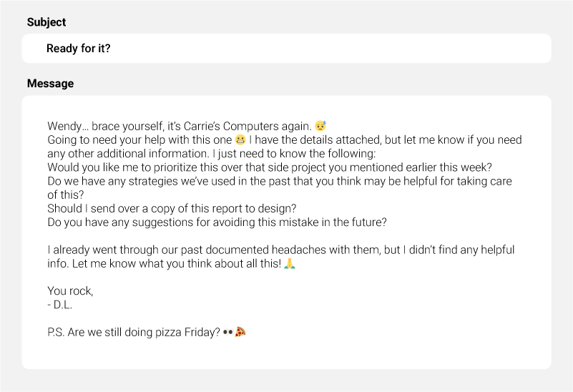The image size is (573, 392).
Task: Click empty space at bottom of message box
Action: (286, 354)
